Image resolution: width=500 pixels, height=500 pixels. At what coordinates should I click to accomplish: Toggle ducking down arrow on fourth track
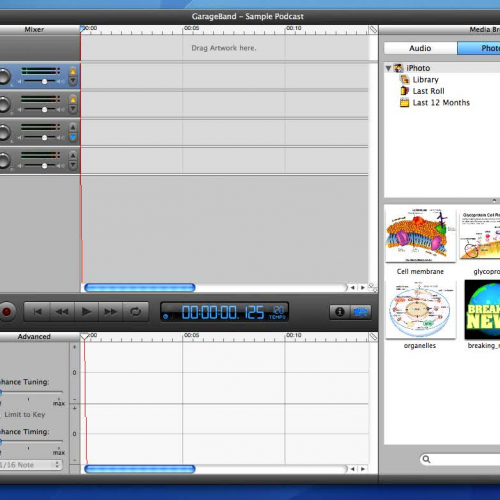[x=73, y=165]
